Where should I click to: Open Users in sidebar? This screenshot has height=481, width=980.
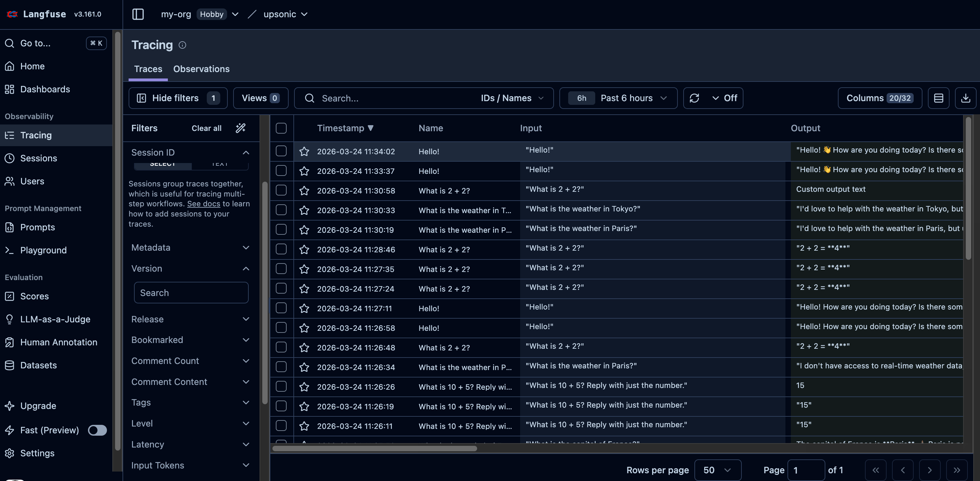click(56, 181)
